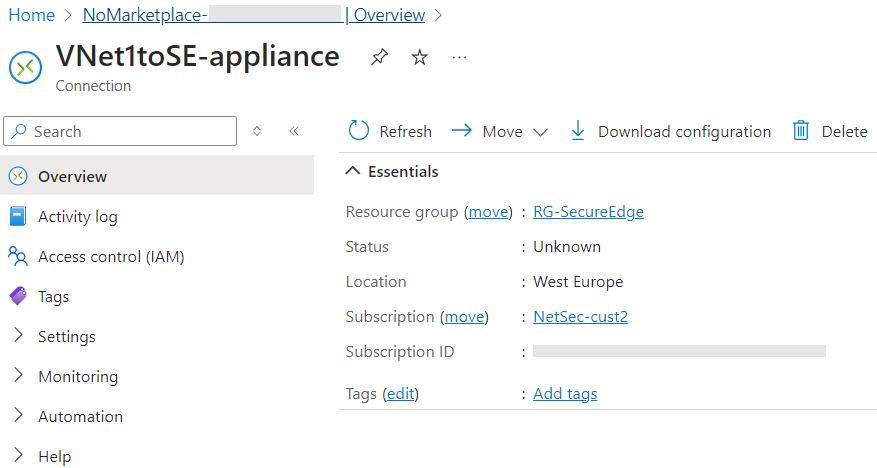Collapse the Essentials section
This screenshot has width=877, height=468.
coord(353,172)
